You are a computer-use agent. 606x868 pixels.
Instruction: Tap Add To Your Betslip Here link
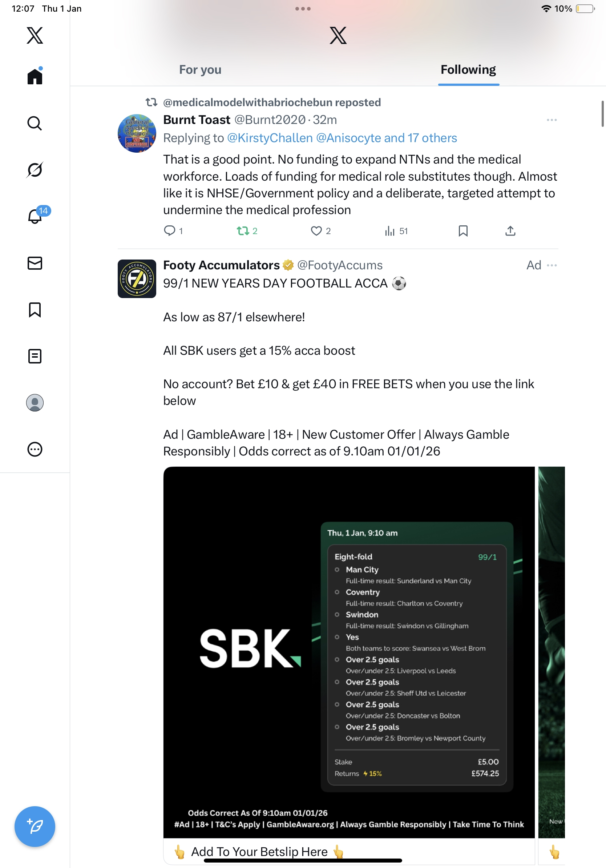point(259,852)
